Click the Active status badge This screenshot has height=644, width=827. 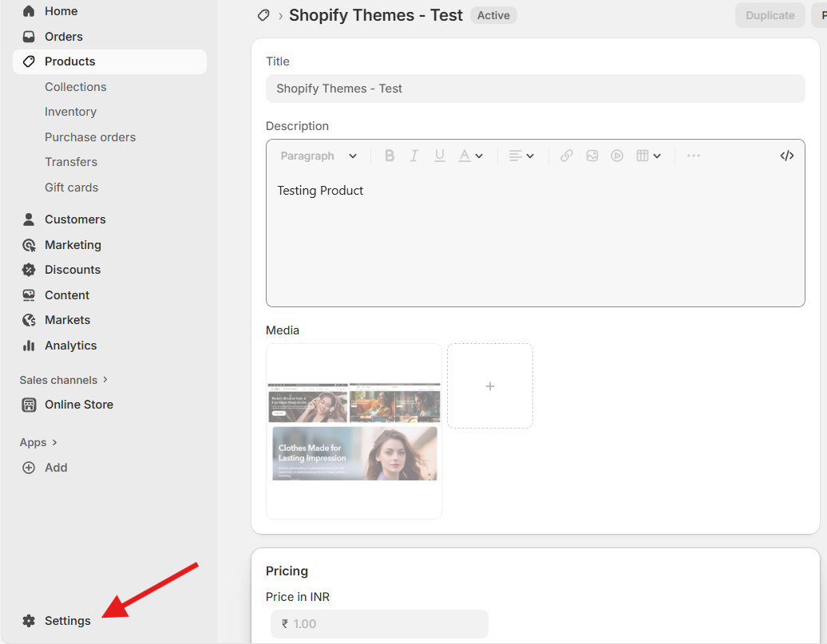[493, 15]
